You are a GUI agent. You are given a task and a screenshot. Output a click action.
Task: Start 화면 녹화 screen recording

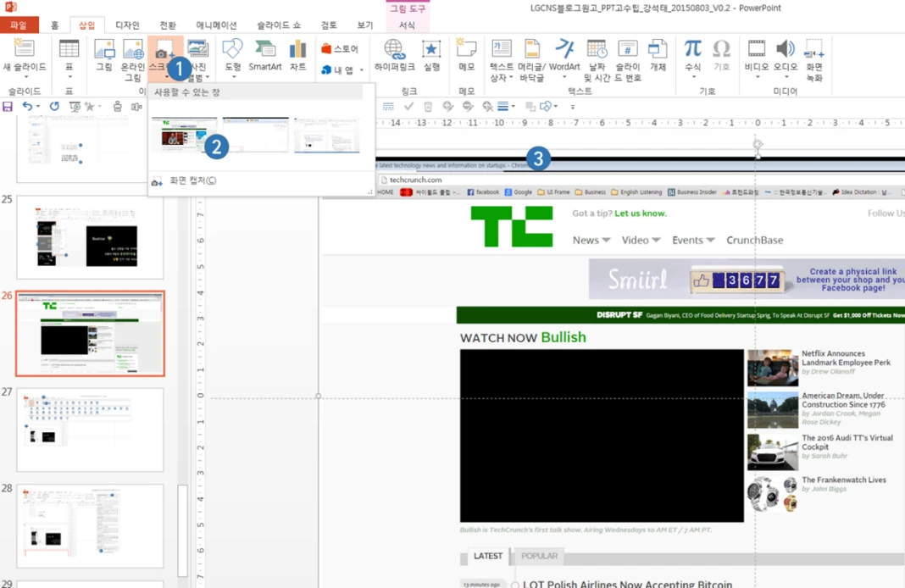coord(814,60)
